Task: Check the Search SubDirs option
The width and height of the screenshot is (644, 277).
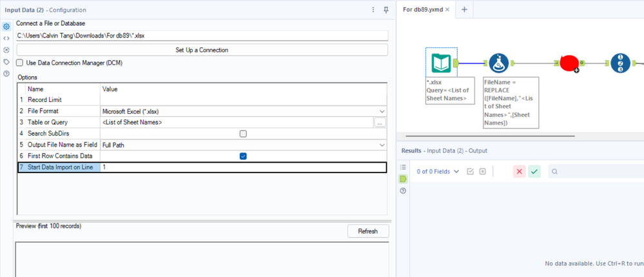Action: click(x=243, y=134)
